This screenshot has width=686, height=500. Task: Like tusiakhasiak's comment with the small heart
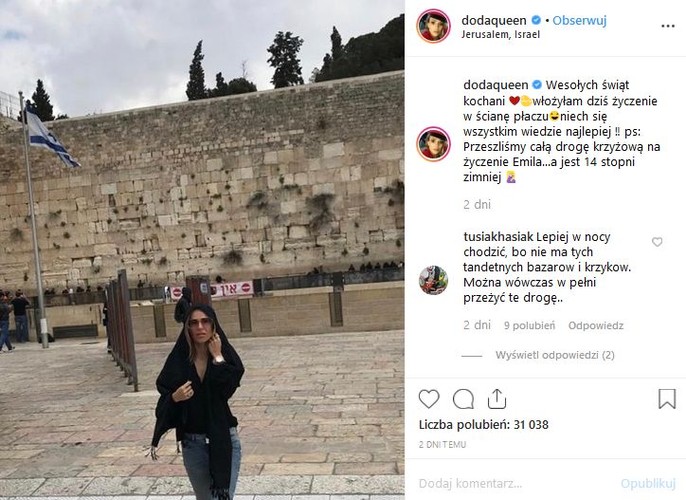(x=657, y=242)
